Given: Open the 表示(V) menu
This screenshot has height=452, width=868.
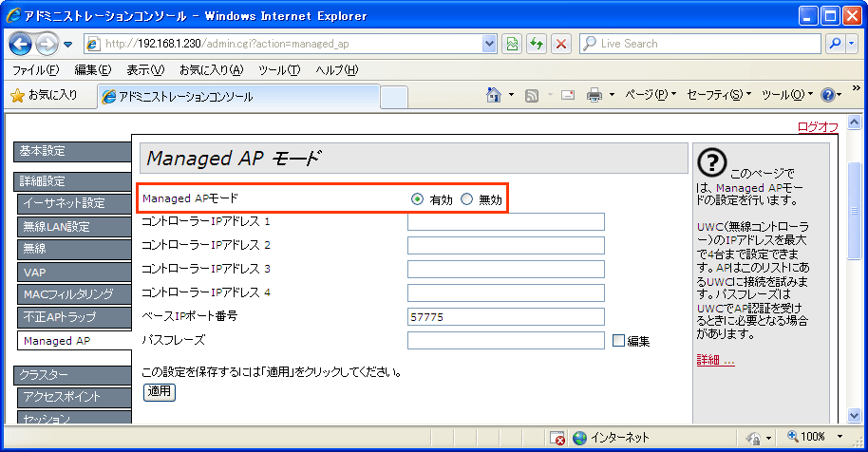Looking at the screenshot, I should (x=145, y=70).
